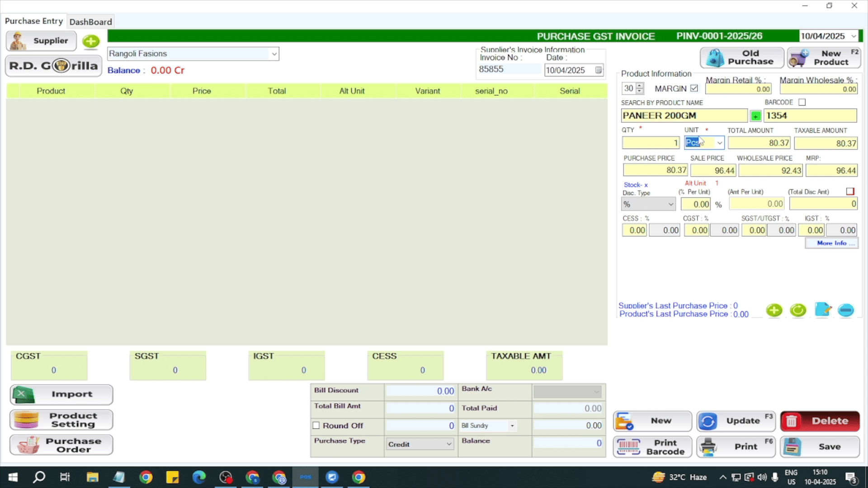868x488 pixels.
Task: Expand the Rangoli Fasions supplier dropdown
Action: pos(274,54)
